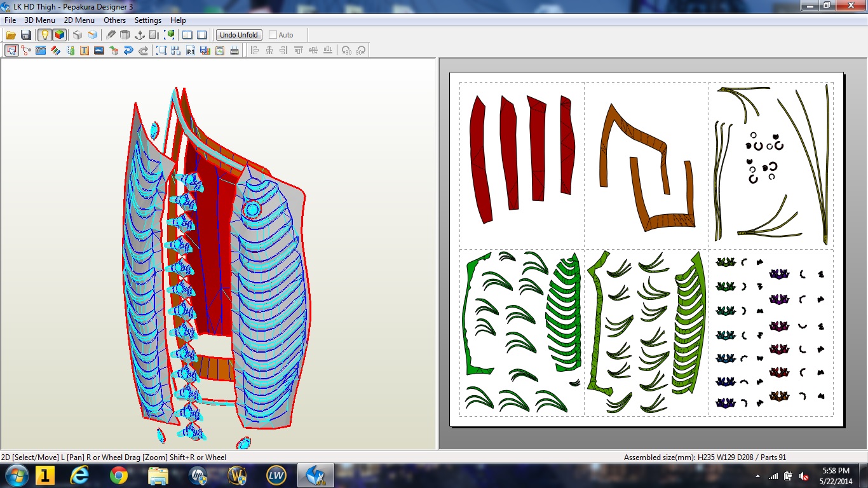Select the image insert tool icon

click(99, 50)
